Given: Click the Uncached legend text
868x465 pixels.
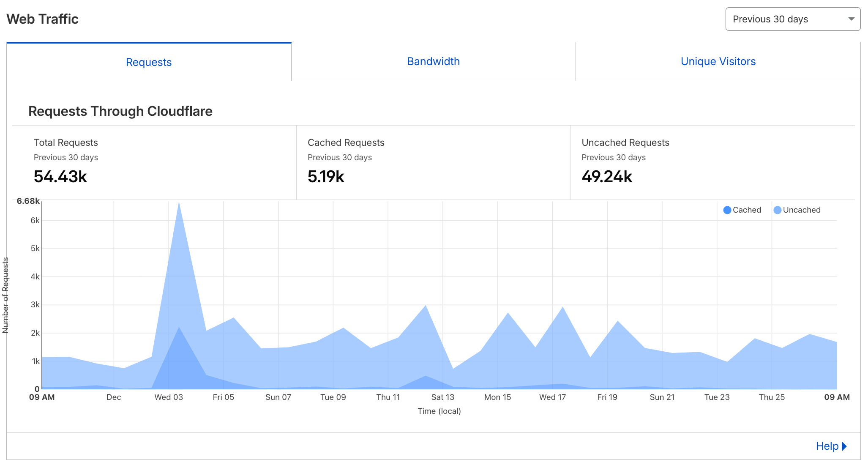Looking at the screenshot, I should coord(802,210).
